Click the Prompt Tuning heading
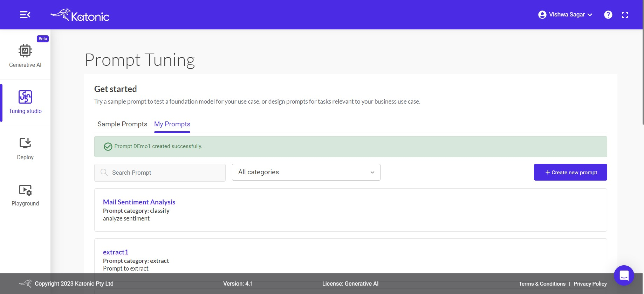This screenshot has width=644, height=294. 140,60
